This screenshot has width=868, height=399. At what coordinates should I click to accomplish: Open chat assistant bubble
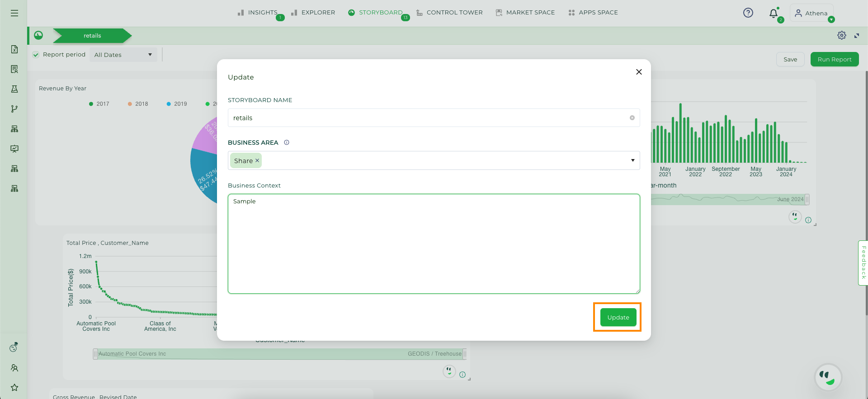point(828,377)
